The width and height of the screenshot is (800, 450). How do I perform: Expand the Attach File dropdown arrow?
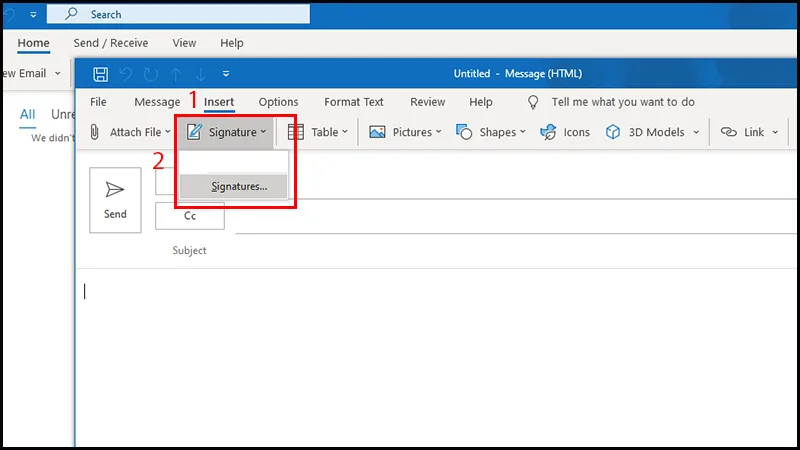click(x=167, y=132)
